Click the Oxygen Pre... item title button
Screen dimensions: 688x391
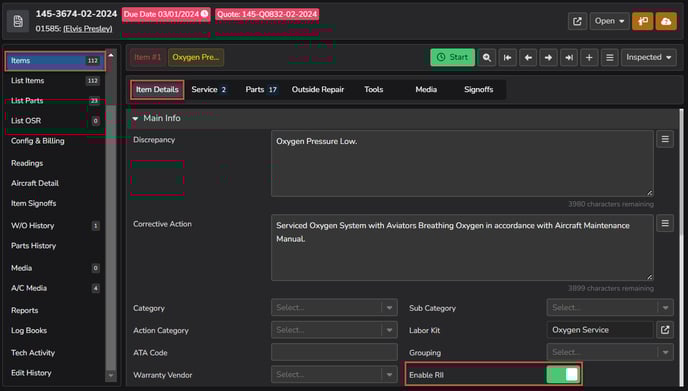196,57
